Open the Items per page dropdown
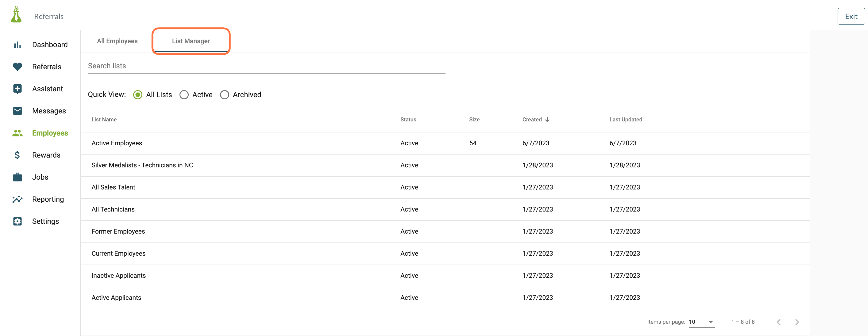The width and height of the screenshot is (868, 336). tap(701, 322)
